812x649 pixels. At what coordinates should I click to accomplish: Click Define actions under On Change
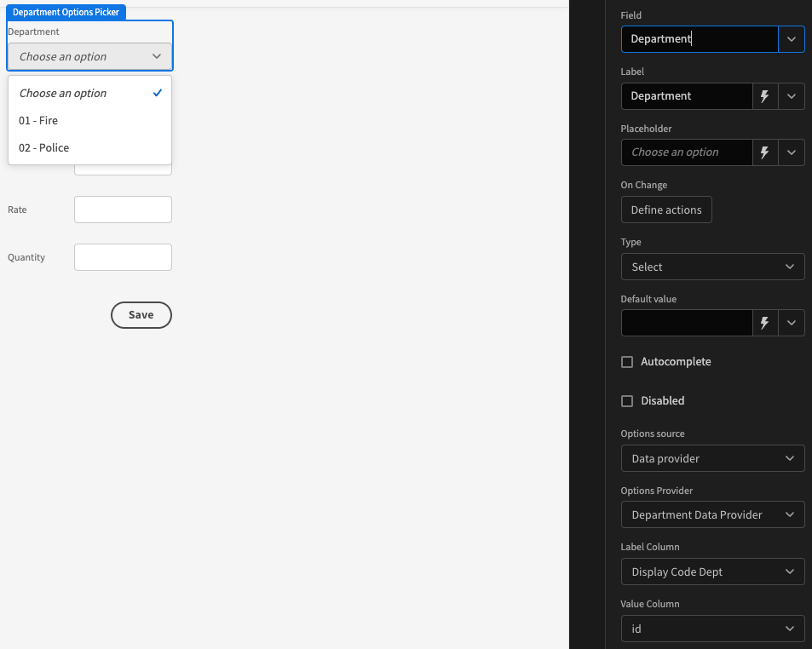point(666,210)
